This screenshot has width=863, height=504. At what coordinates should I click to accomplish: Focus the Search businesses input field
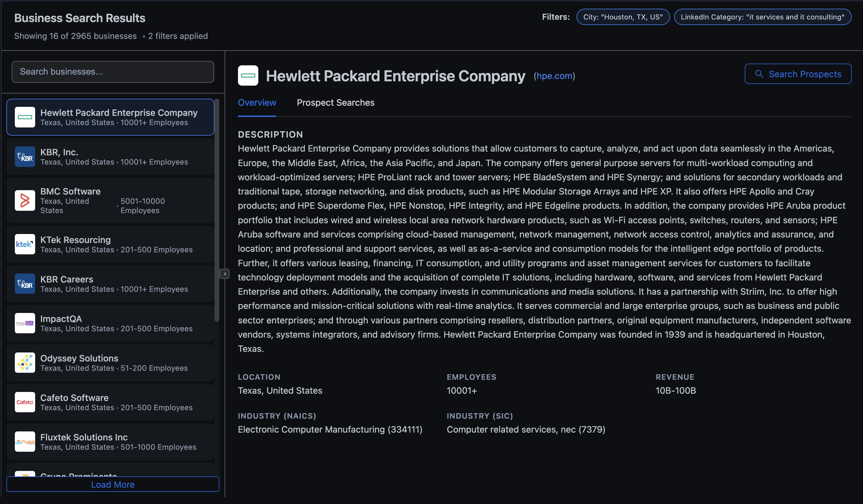pos(113,72)
